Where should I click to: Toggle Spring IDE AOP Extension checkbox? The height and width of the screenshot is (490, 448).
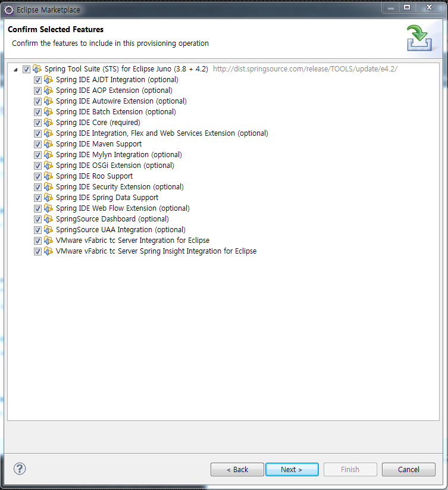(x=37, y=90)
